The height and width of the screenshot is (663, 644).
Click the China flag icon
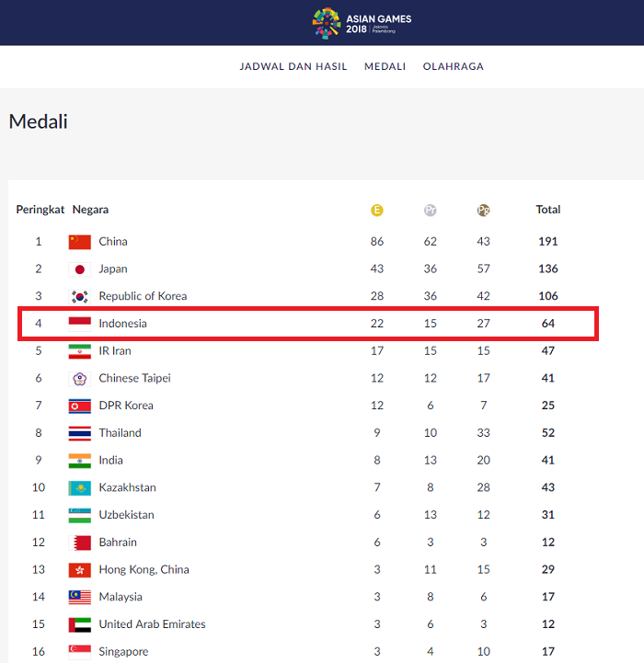coord(79,242)
